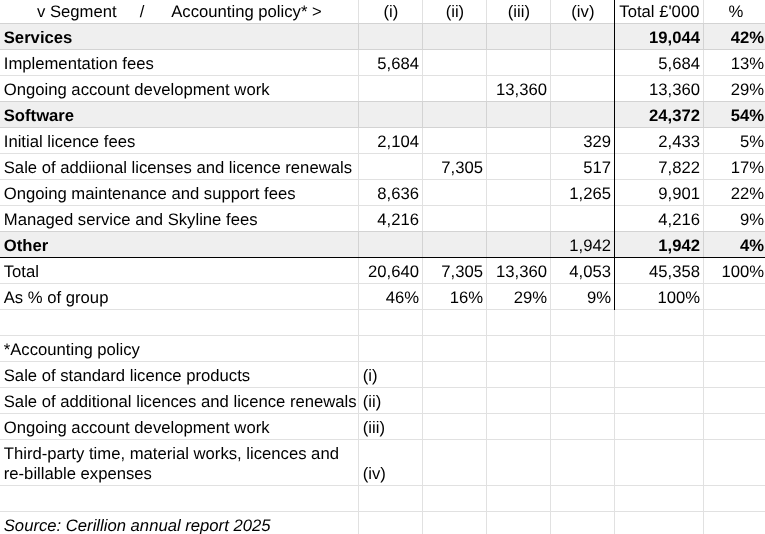The image size is (765, 534).
Task: Select the Services segment header cell
Action: (x=38, y=37)
